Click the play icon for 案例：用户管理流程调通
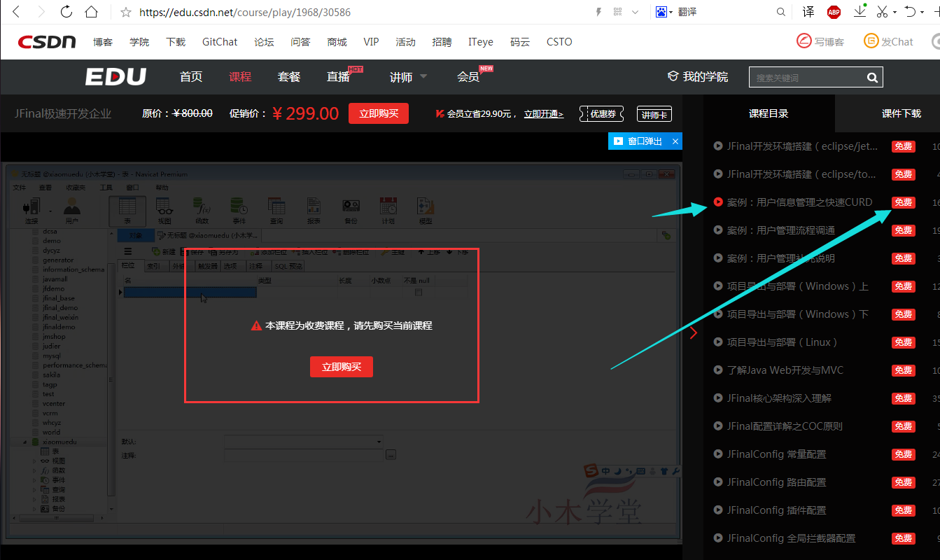The width and height of the screenshot is (940, 560). click(x=718, y=230)
